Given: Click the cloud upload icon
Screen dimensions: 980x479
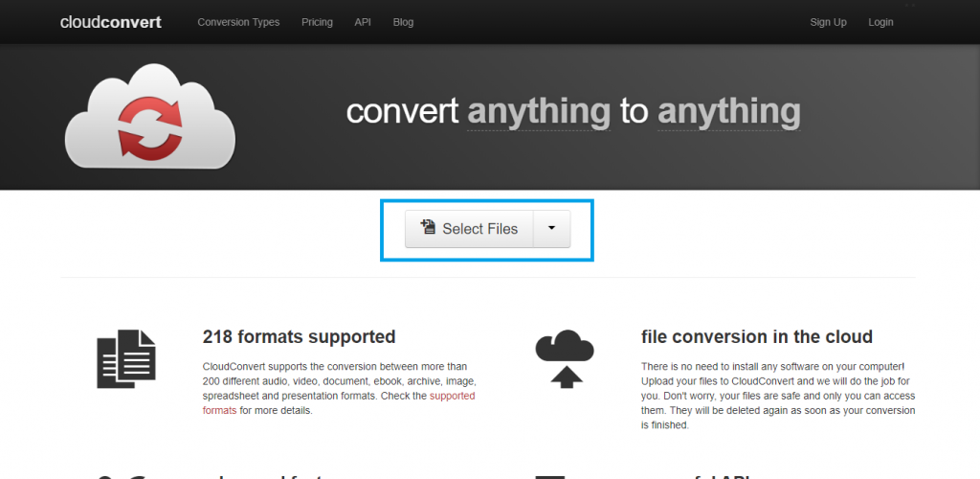Looking at the screenshot, I should [565, 359].
